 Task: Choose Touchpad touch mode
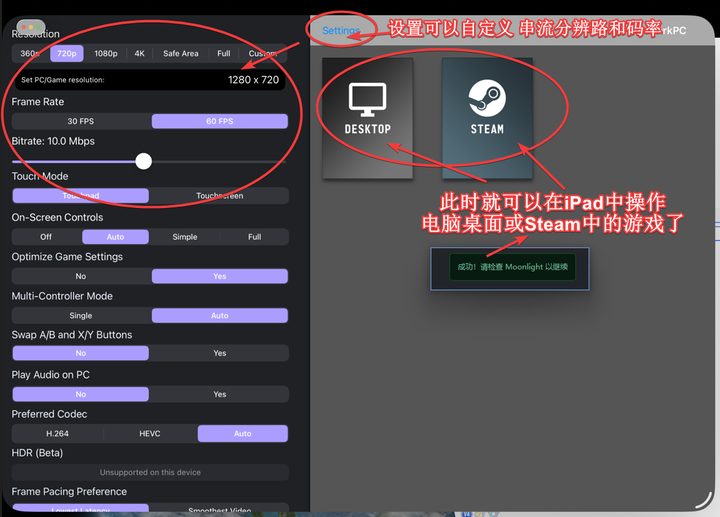pos(81,196)
